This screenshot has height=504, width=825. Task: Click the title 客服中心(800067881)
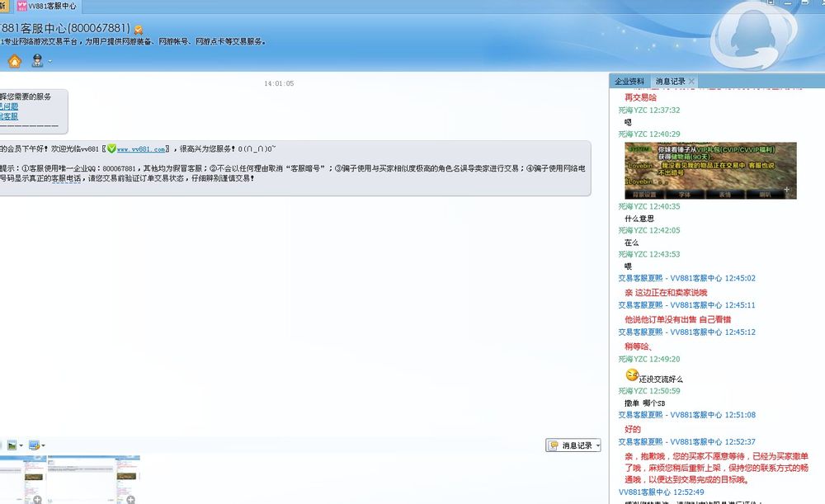(x=65, y=28)
